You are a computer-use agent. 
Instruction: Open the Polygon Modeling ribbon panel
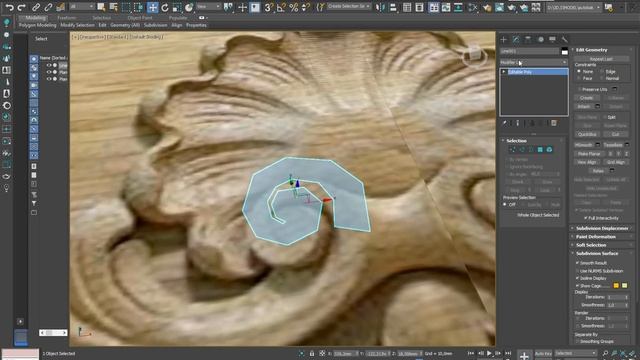pyautogui.click(x=38, y=25)
